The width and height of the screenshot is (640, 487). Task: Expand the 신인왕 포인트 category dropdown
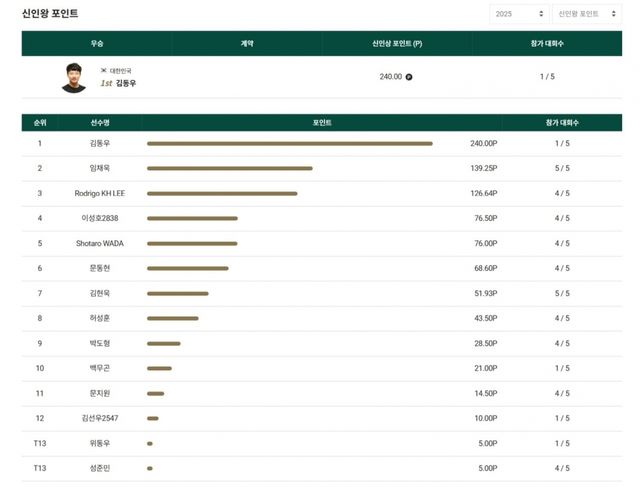(579, 14)
